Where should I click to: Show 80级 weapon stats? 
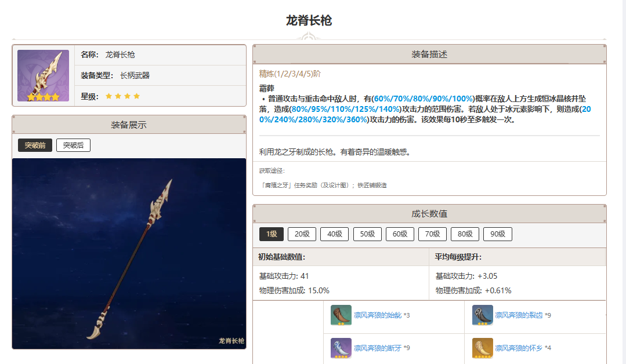coord(465,234)
